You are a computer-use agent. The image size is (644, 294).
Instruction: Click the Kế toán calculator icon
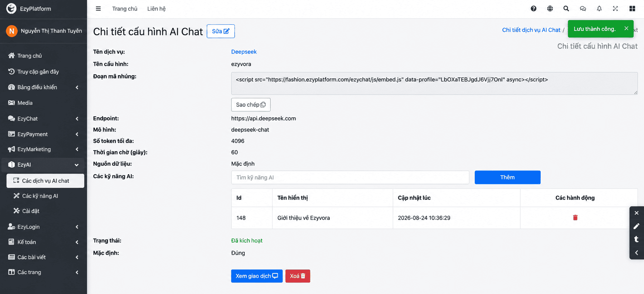tap(11, 242)
